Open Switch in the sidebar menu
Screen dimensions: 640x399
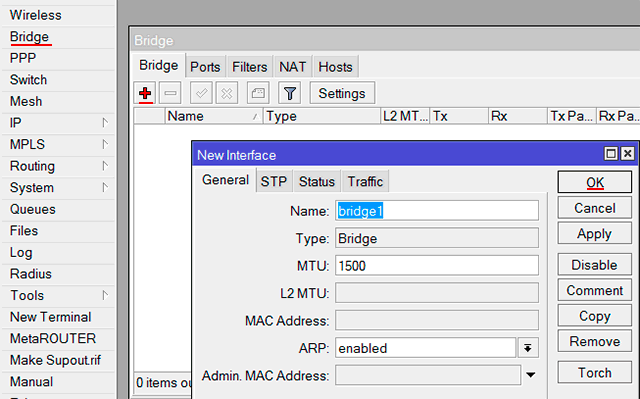click(x=58, y=80)
